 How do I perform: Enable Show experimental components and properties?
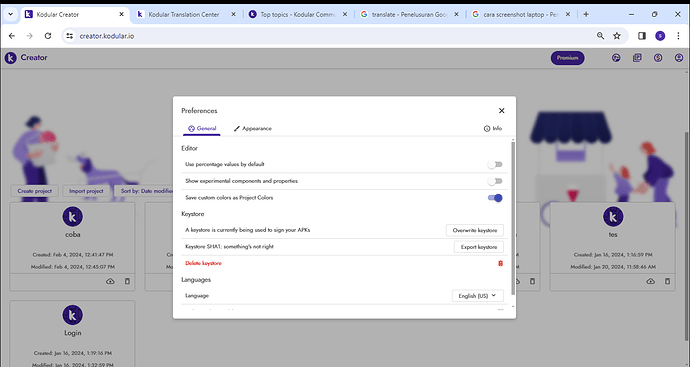(495, 181)
